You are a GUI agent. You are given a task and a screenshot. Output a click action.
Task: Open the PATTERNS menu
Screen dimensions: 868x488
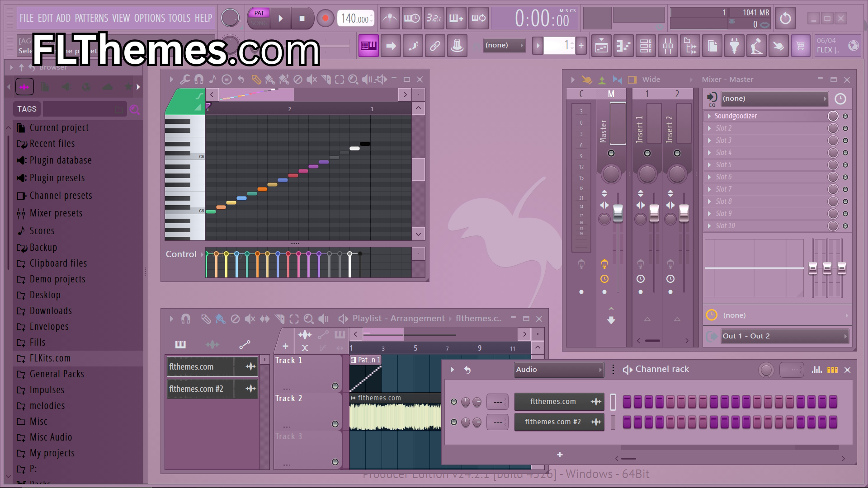(x=91, y=18)
